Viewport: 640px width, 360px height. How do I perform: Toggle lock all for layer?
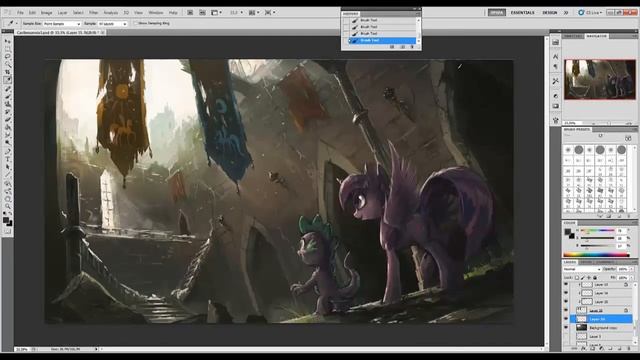point(595,278)
